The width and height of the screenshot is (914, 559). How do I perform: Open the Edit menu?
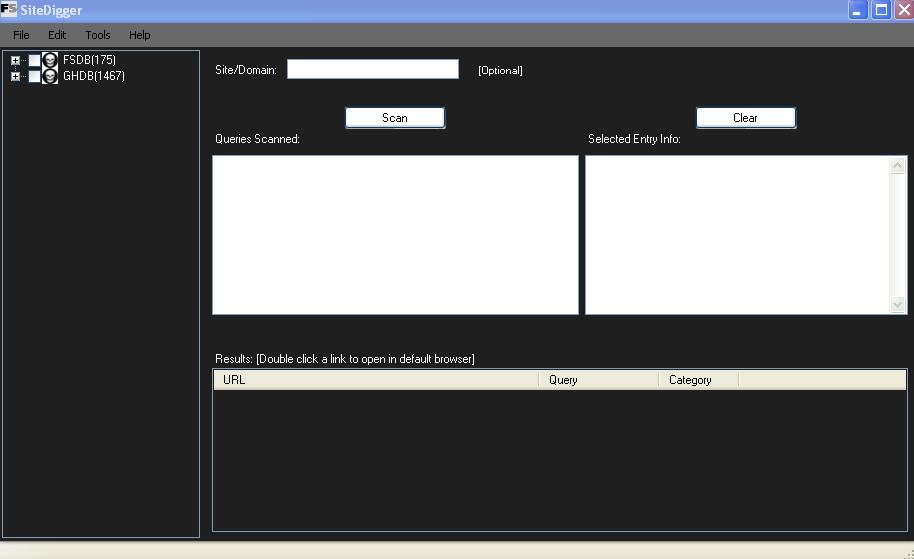pyautogui.click(x=57, y=35)
